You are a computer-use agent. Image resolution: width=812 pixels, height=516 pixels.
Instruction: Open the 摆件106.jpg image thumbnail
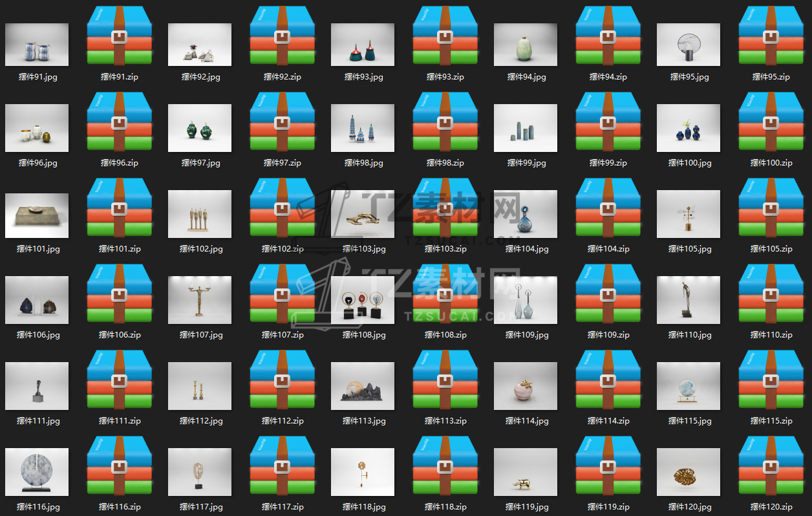[37, 300]
